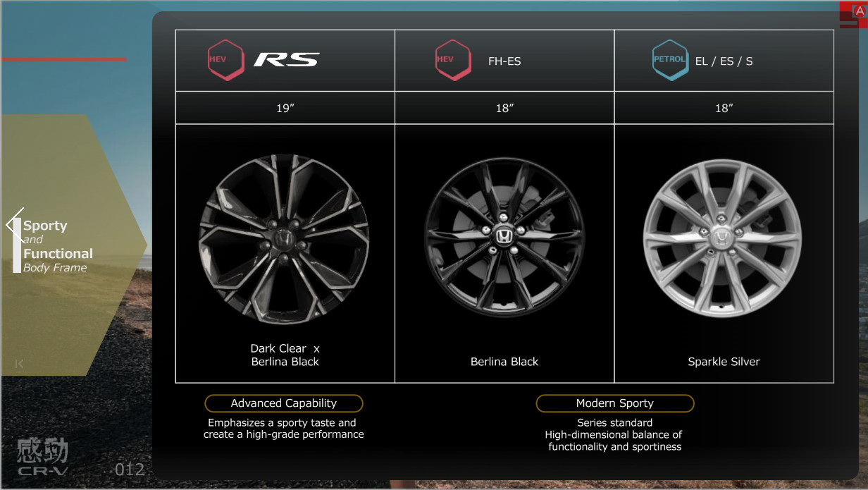Jump to first page with the K icon
This screenshot has width=868, height=490.
tap(20, 364)
